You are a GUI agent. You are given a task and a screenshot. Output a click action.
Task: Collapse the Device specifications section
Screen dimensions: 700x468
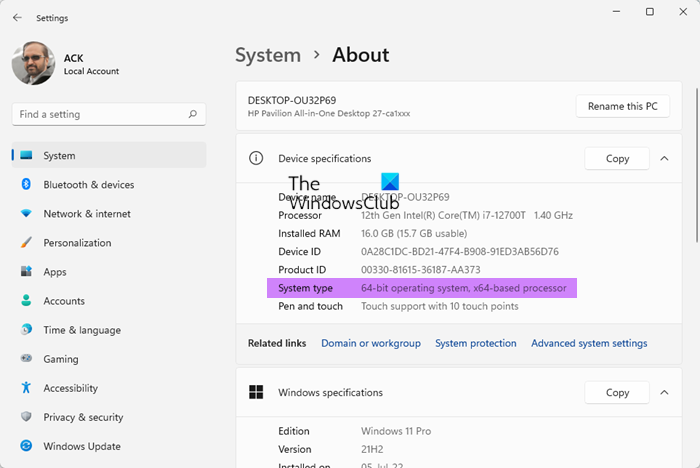(664, 158)
